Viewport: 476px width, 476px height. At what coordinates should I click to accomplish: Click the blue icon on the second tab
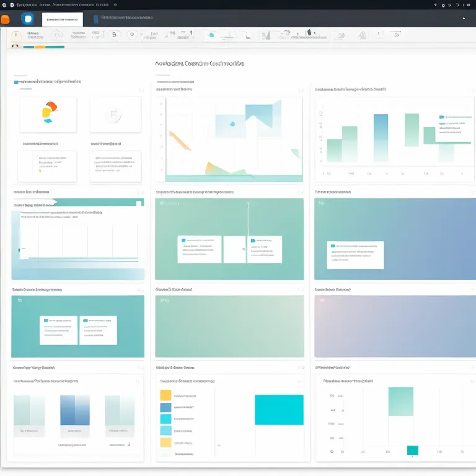point(95,19)
